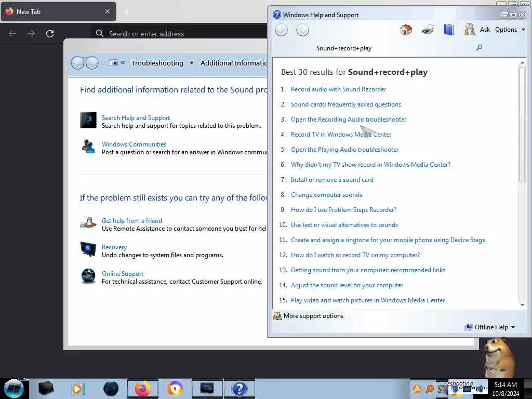Click the Help home house icon
This screenshot has width=532, height=399.
click(x=406, y=30)
